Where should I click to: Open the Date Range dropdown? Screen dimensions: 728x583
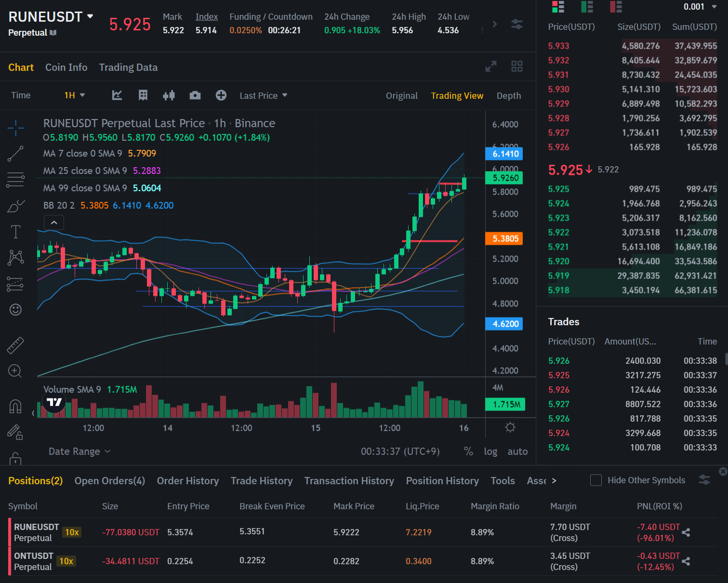(79, 451)
